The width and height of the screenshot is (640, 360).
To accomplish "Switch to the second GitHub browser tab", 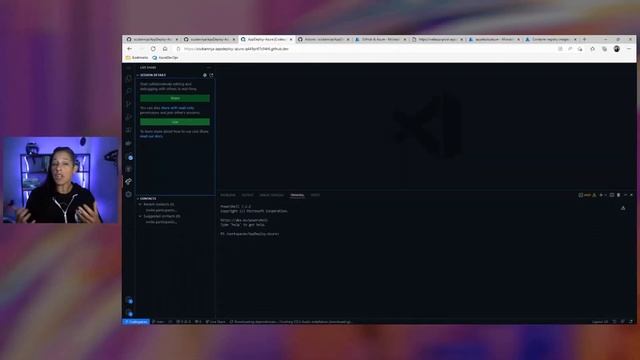I will pyautogui.click(x=209, y=39).
